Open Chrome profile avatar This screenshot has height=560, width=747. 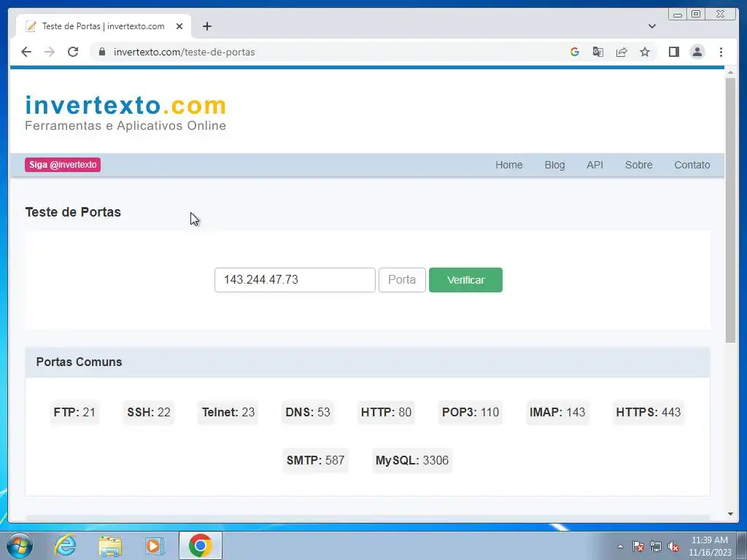pos(697,52)
